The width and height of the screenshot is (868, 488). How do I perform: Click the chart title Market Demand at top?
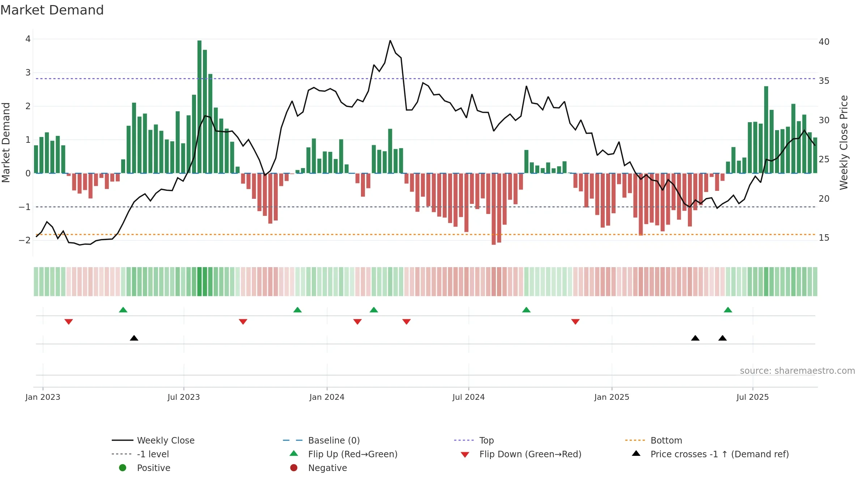tap(52, 10)
